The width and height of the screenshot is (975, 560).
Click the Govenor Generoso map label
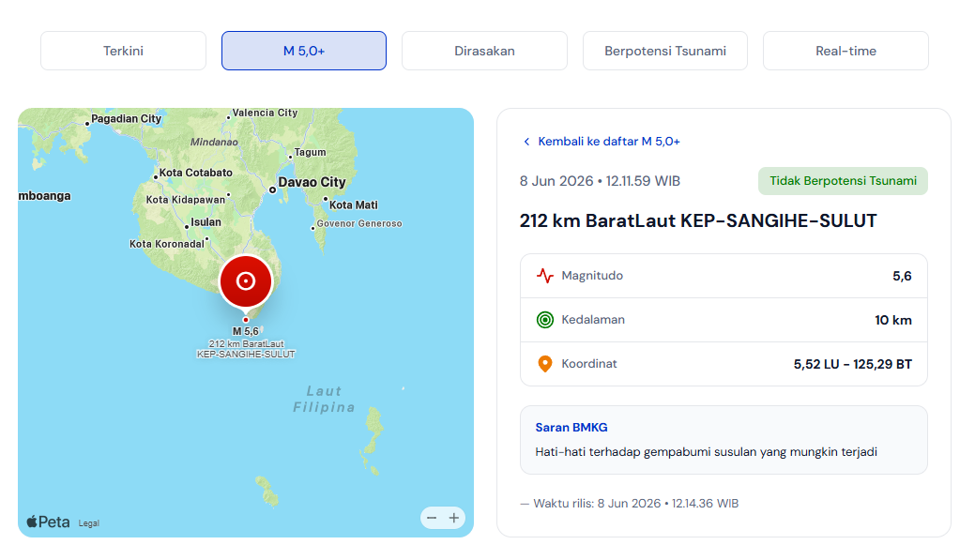click(x=359, y=224)
